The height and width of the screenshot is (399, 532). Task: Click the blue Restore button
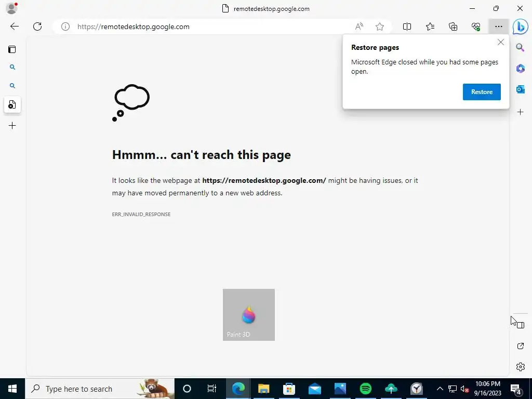point(482,91)
